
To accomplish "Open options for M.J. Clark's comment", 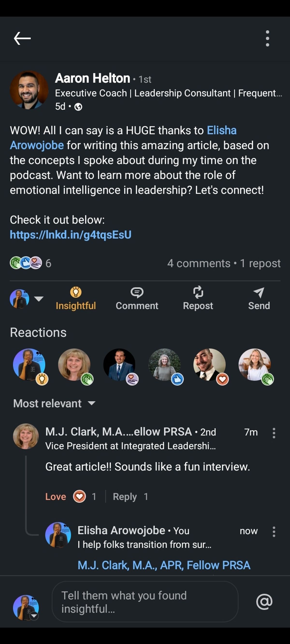I will pyautogui.click(x=274, y=433).
